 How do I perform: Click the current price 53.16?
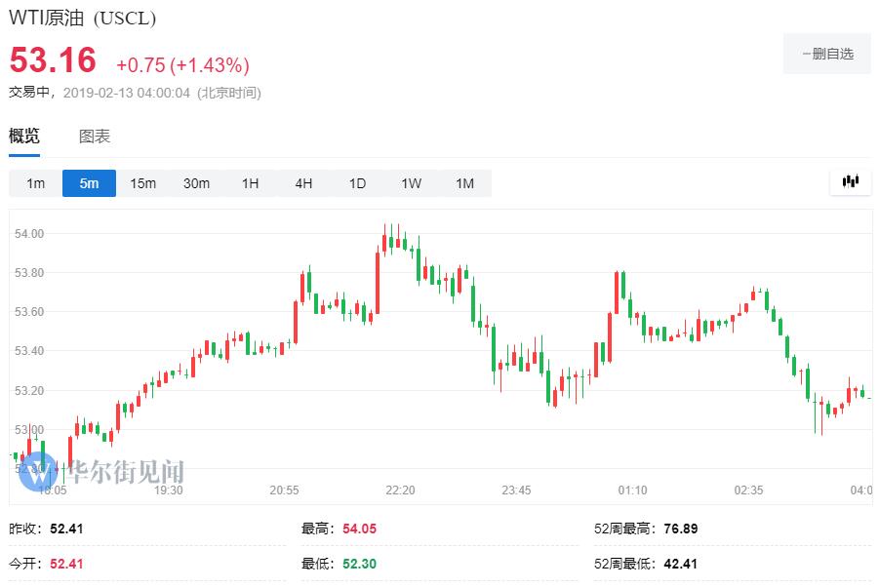click(54, 61)
